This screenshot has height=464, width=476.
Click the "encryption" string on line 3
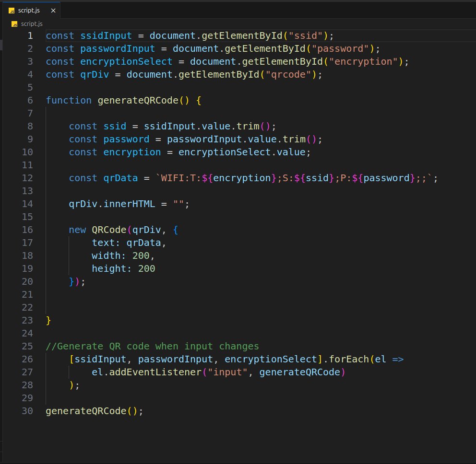(x=363, y=61)
